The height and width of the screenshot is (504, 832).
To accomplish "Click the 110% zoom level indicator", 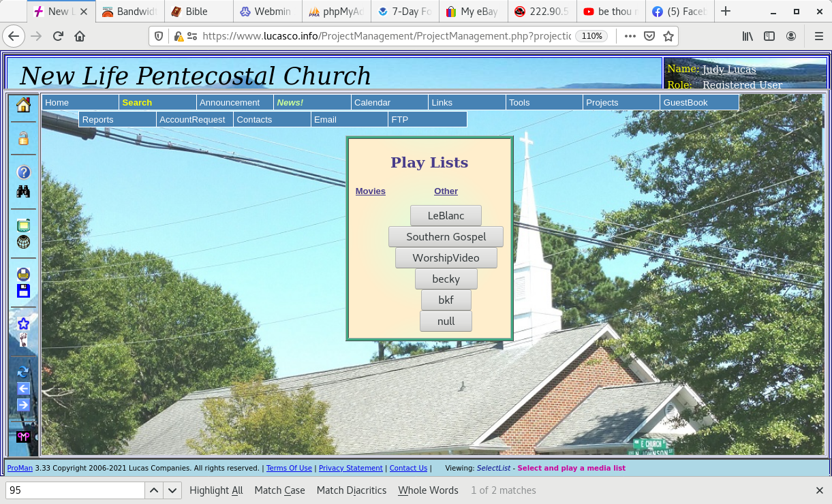I will click(592, 36).
